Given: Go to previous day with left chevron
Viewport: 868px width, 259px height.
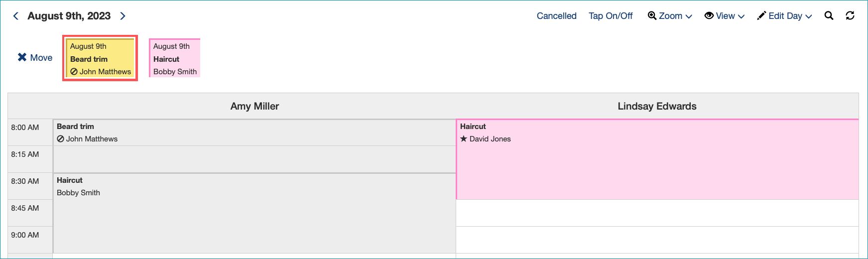Looking at the screenshot, I should (16, 16).
